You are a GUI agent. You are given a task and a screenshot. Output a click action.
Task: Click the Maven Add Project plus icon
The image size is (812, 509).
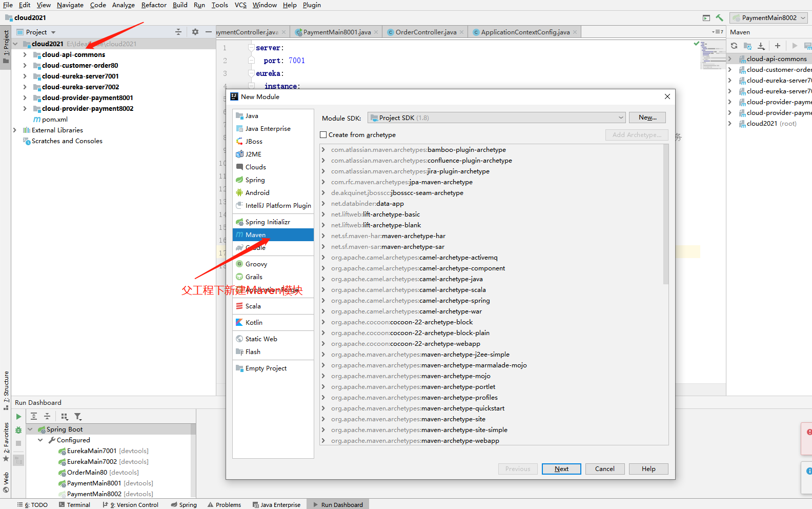(x=778, y=46)
